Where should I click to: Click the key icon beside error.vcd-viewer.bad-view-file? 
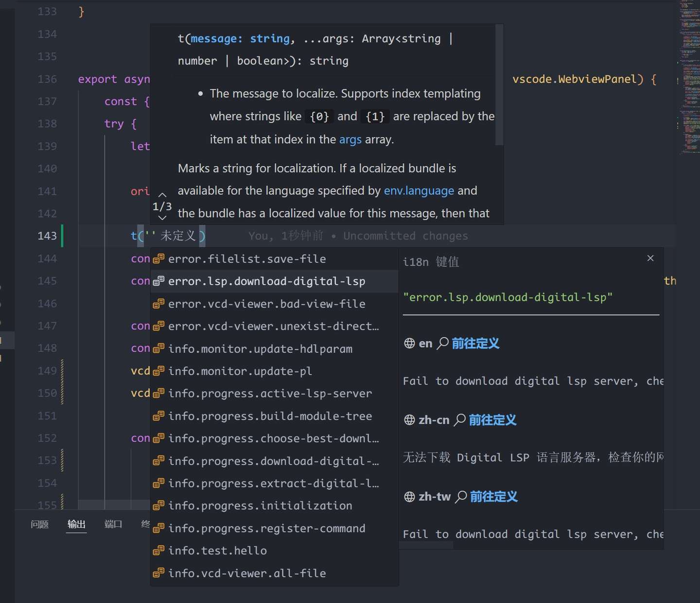coord(158,304)
